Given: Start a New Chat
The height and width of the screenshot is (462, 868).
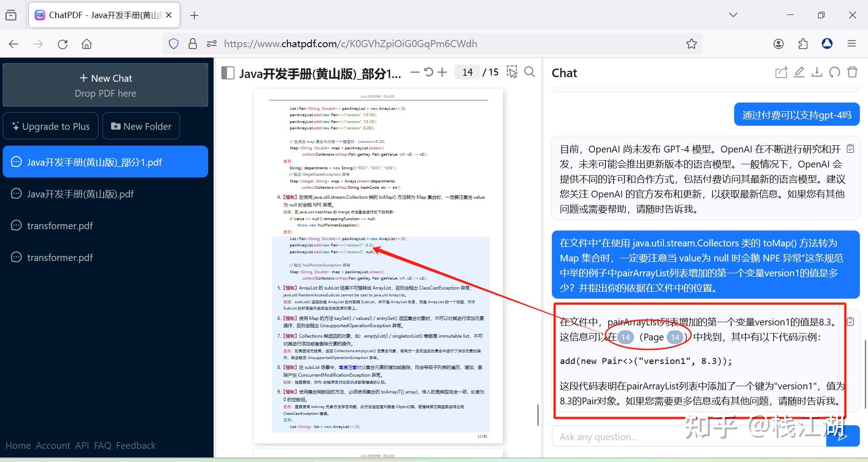Looking at the screenshot, I should [x=105, y=78].
